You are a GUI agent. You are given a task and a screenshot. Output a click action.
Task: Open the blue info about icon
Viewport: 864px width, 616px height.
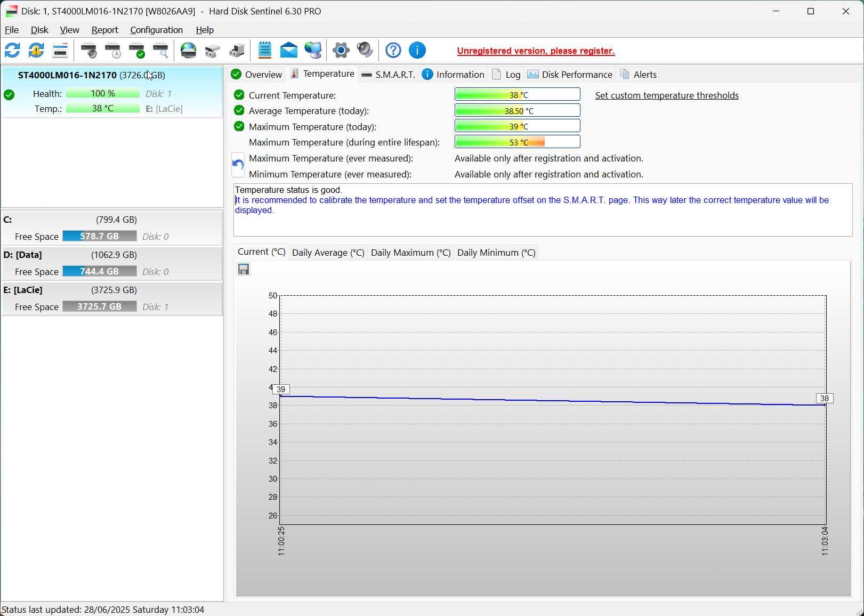(417, 51)
